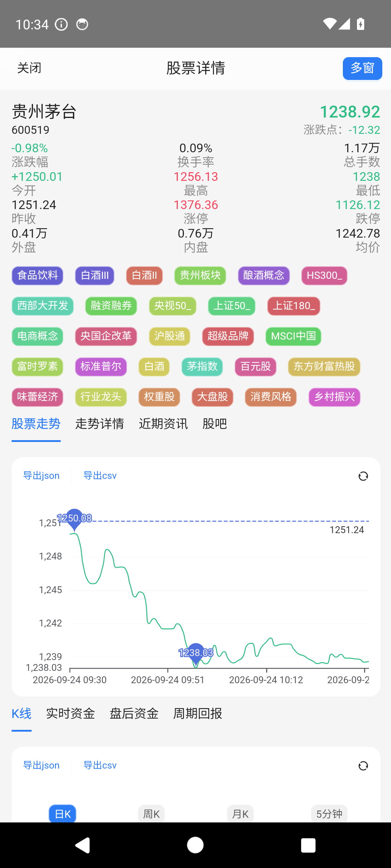Tap the 关闭 close button
The width and height of the screenshot is (391, 868).
click(29, 68)
